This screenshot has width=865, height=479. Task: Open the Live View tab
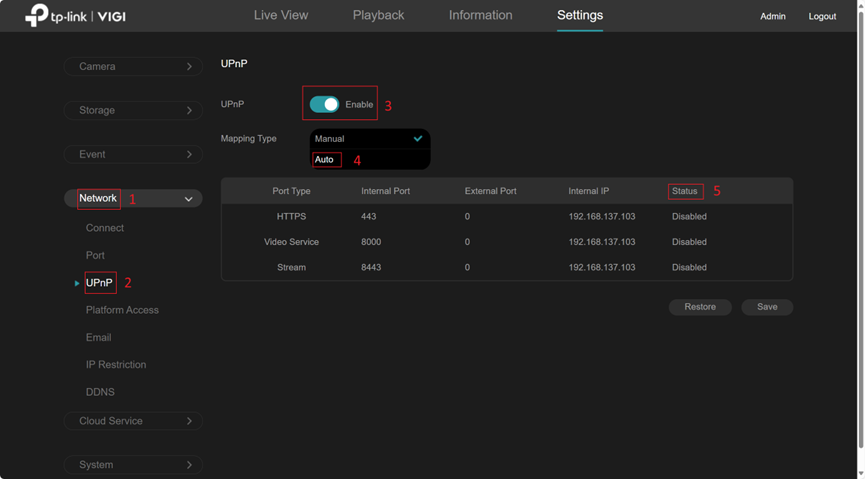281,15
